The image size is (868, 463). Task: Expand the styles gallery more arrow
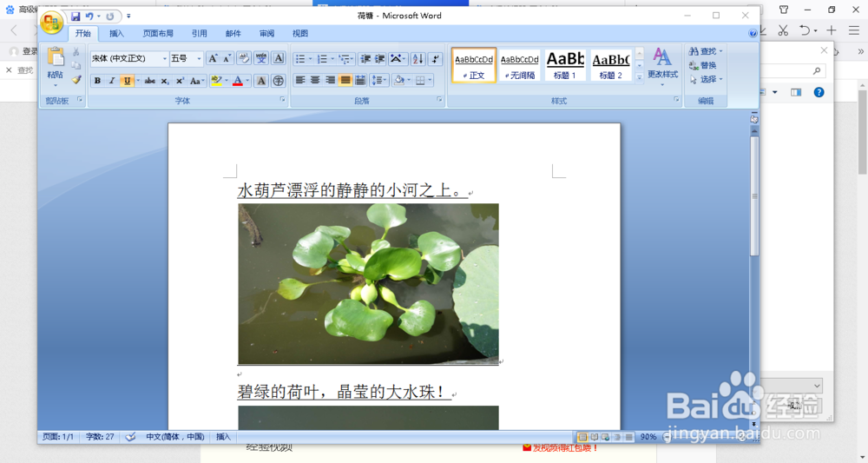[640, 78]
